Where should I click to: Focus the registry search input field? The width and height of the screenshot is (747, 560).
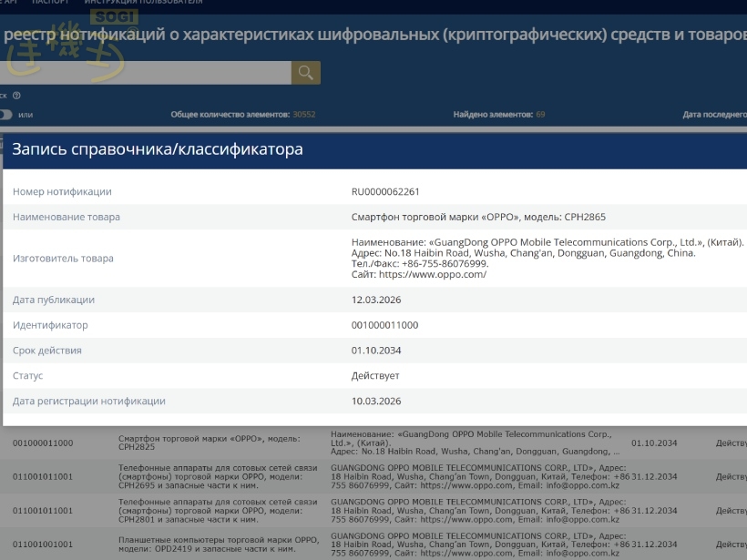point(146,73)
